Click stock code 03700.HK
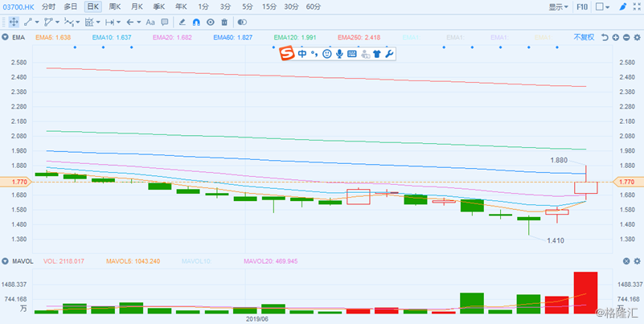Screen dimensions: 644x324 18,6
